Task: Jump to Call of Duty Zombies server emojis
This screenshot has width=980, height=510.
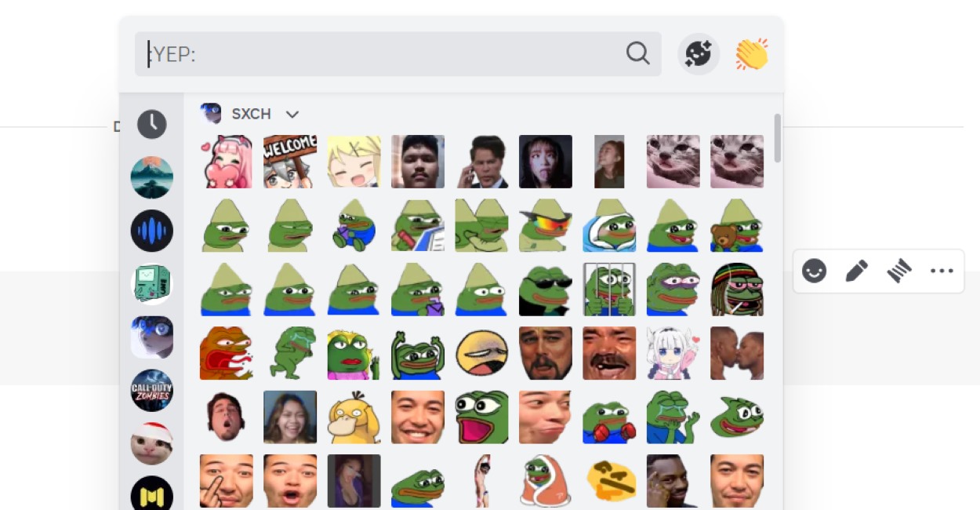Action: (x=152, y=391)
